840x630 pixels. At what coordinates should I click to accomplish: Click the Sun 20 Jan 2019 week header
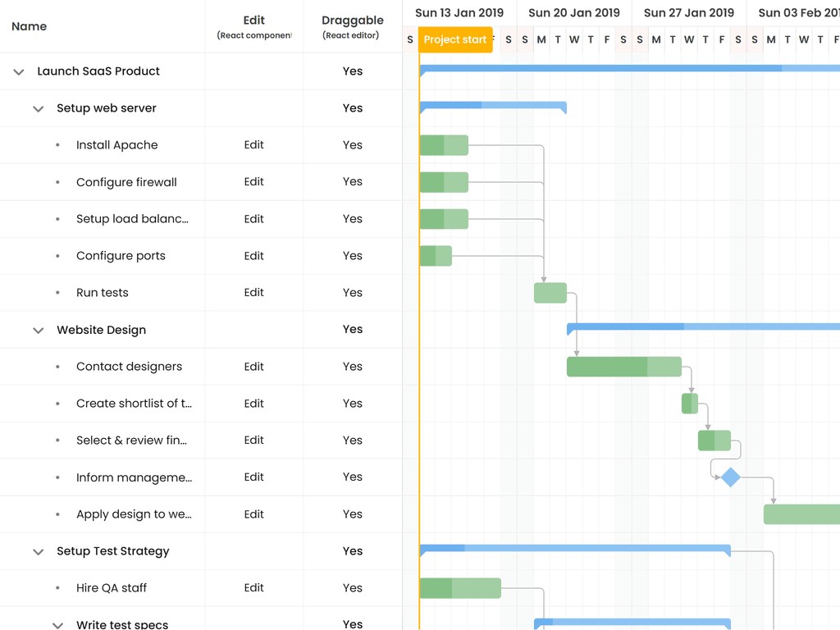(x=573, y=13)
